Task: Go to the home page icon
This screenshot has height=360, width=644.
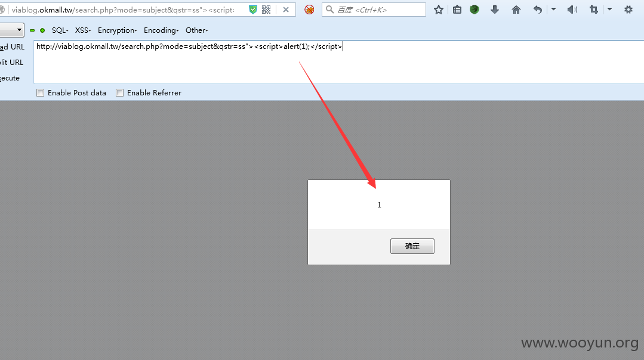Action: [516, 10]
